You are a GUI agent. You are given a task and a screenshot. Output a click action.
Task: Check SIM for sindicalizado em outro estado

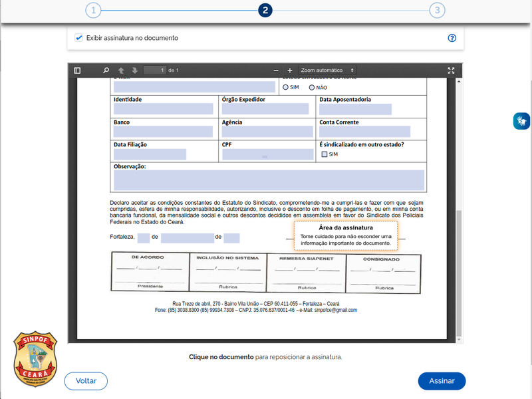[325, 154]
